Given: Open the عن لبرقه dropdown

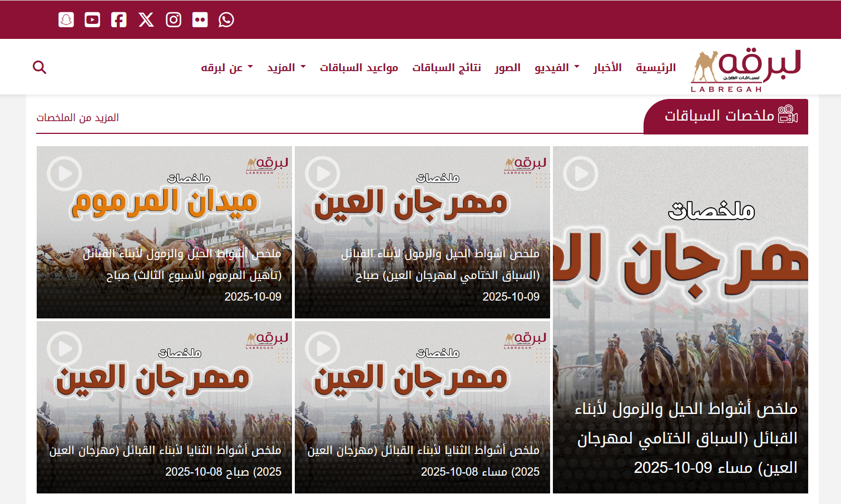Looking at the screenshot, I should pyautogui.click(x=226, y=68).
